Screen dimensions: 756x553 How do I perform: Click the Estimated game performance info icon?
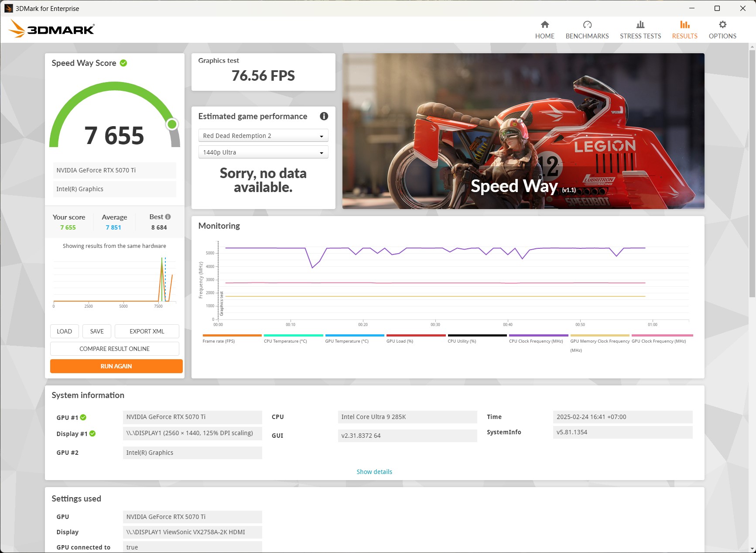click(324, 116)
